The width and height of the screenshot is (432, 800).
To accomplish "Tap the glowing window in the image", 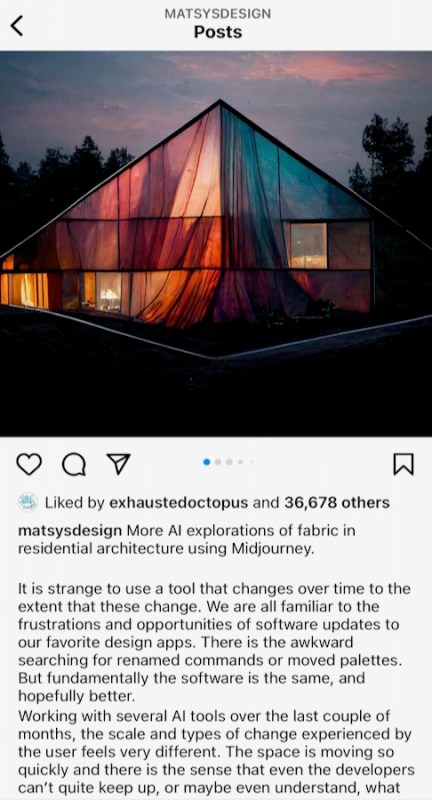I will pyautogui.click(x=309, y=245).
